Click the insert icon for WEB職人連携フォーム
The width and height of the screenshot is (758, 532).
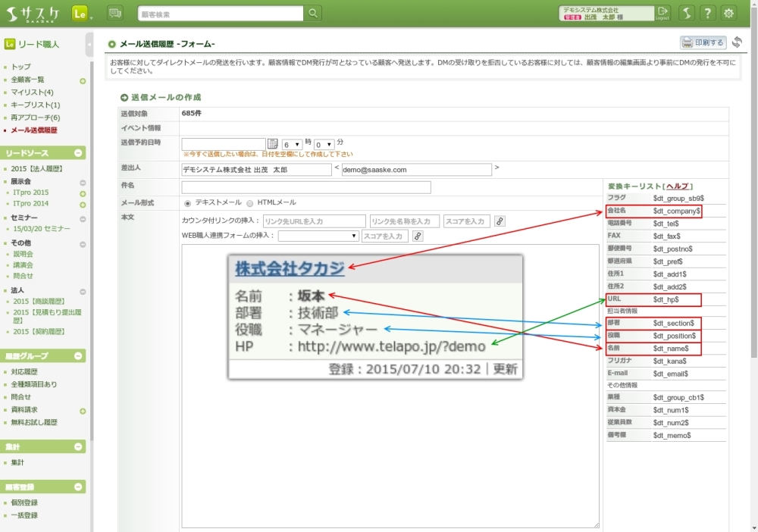418,236
